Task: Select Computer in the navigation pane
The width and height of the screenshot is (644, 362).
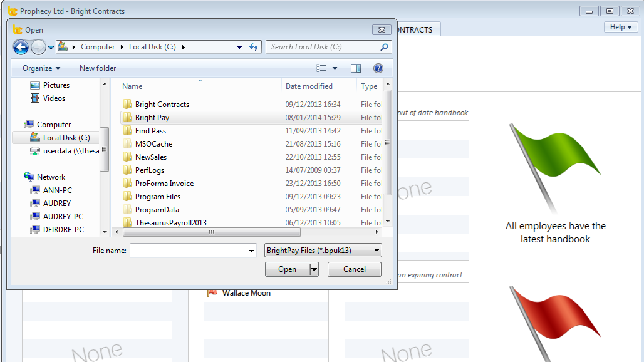Action: [54, 125]
